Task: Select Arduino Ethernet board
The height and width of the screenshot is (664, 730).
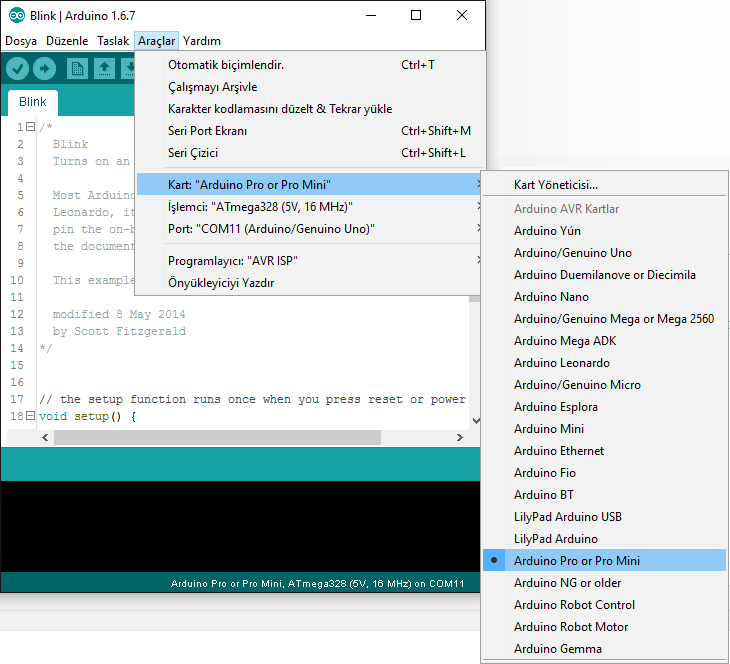Action: (604, 451)
